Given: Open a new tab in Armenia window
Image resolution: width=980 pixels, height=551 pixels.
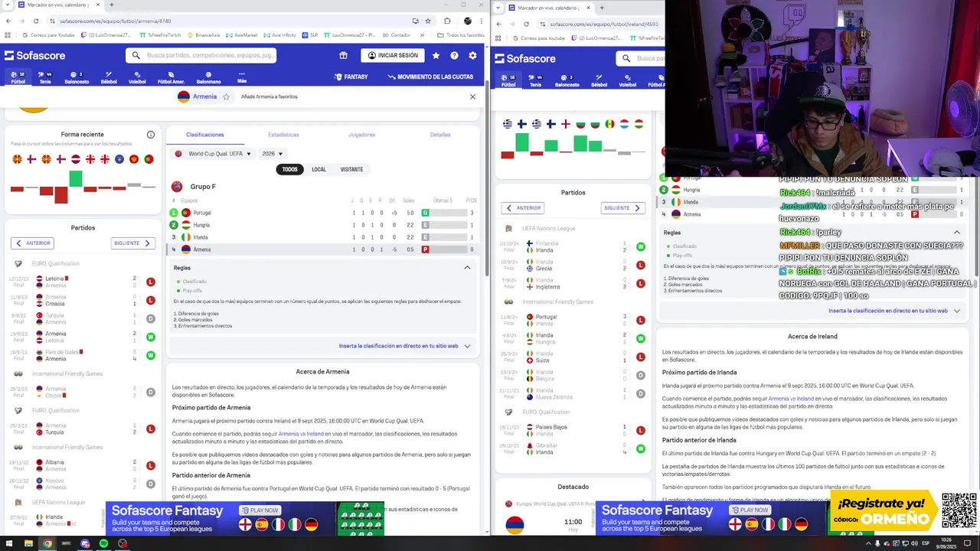Looking at the screenshot, I should (112, 5).
